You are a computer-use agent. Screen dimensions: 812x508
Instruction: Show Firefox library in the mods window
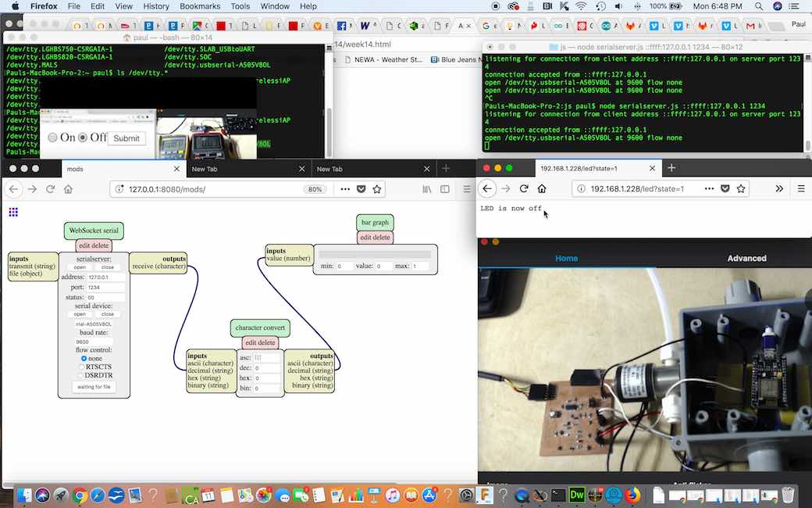(427, 189)
